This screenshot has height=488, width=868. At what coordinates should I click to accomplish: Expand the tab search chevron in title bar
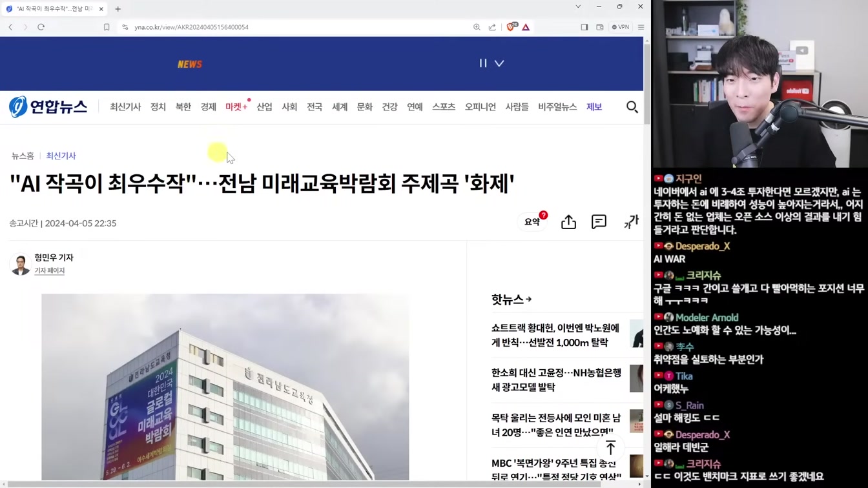[578, 6]
